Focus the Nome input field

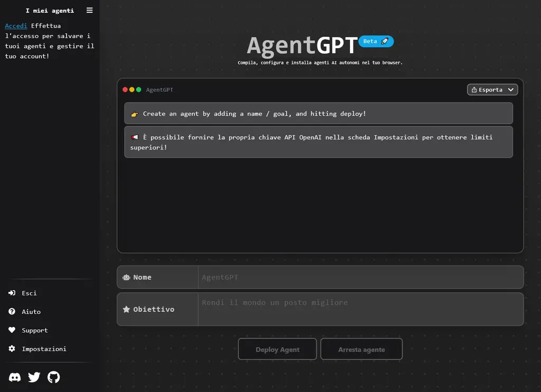[360, 277]
